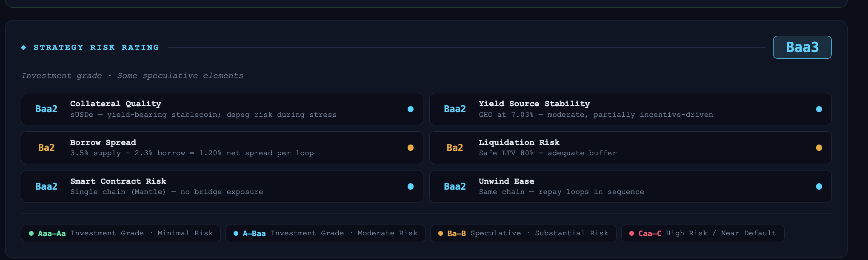Click the Baa2 rating of Yield Source Stability
The width and height of the screenshot is (868, 260).
point(455,109)
